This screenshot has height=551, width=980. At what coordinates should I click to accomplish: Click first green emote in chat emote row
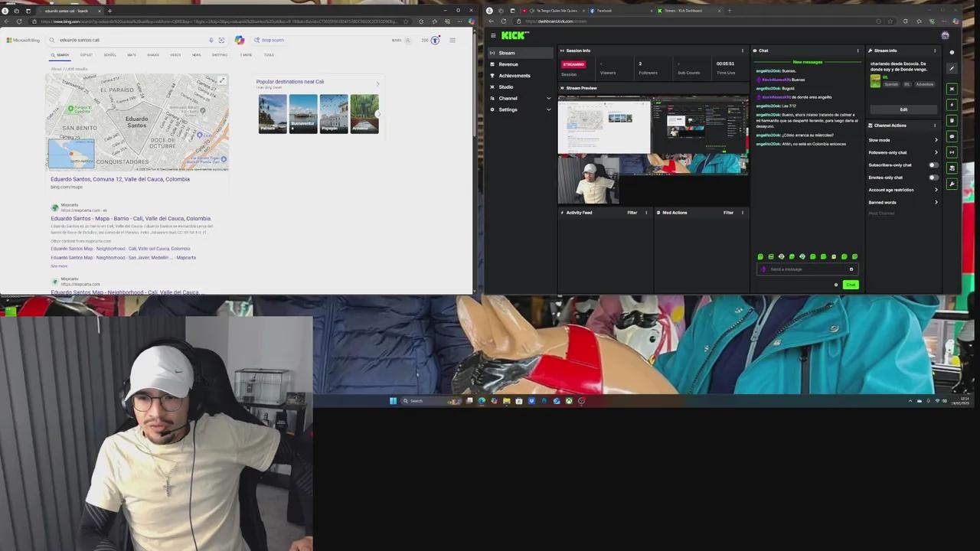(x=760, y=256)
